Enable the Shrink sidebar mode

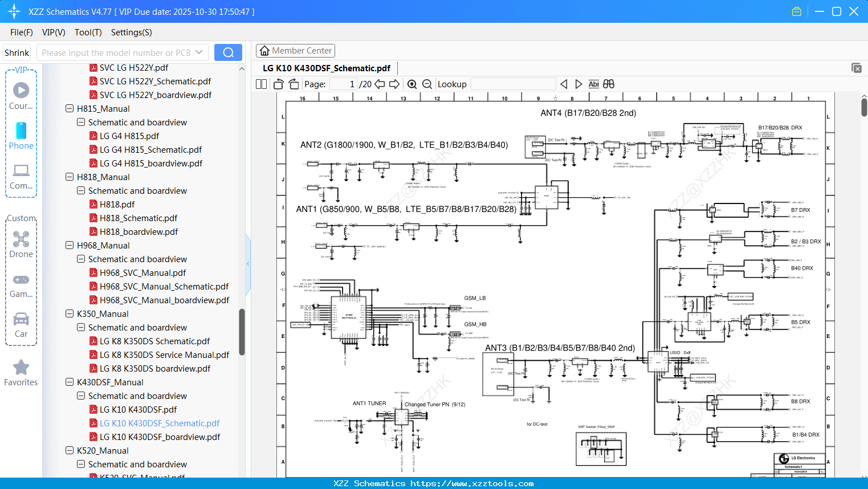(17, 52)
